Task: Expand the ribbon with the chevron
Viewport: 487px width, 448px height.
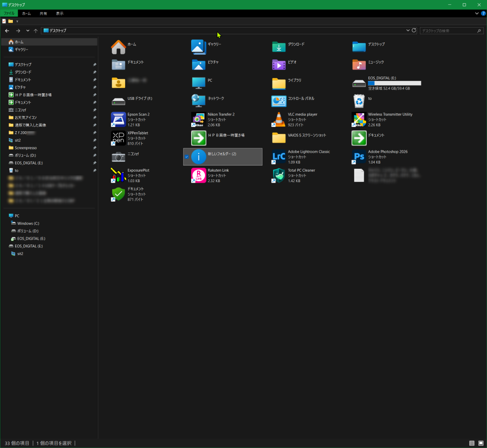Action: point(477,14)
